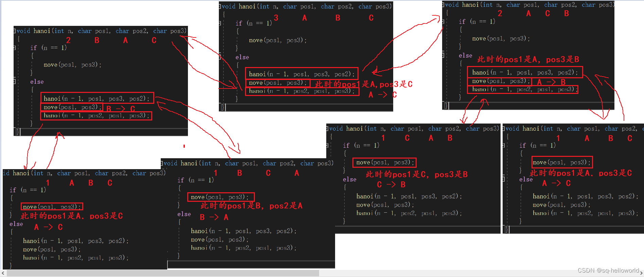Click "move(pos1, pos3);" under if in top-left snippet

[x=72, y=65]
